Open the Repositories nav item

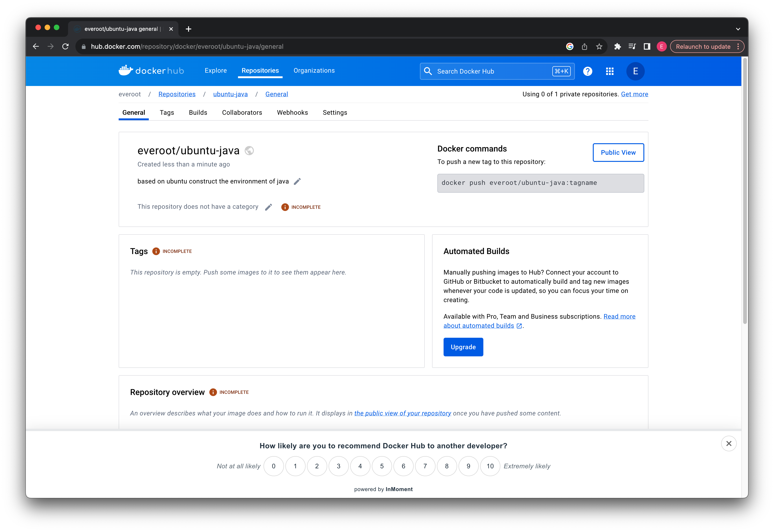point(260,71)
